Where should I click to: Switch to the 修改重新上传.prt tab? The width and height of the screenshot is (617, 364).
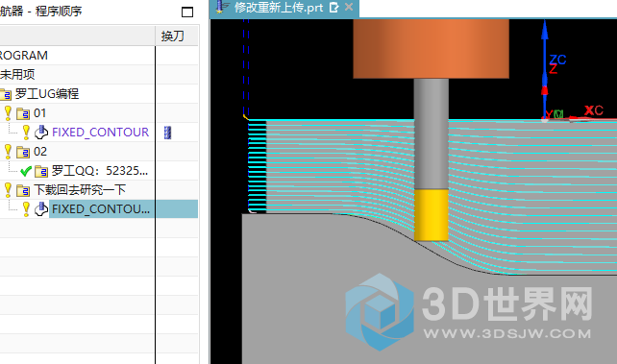click(x=278, y=8)
